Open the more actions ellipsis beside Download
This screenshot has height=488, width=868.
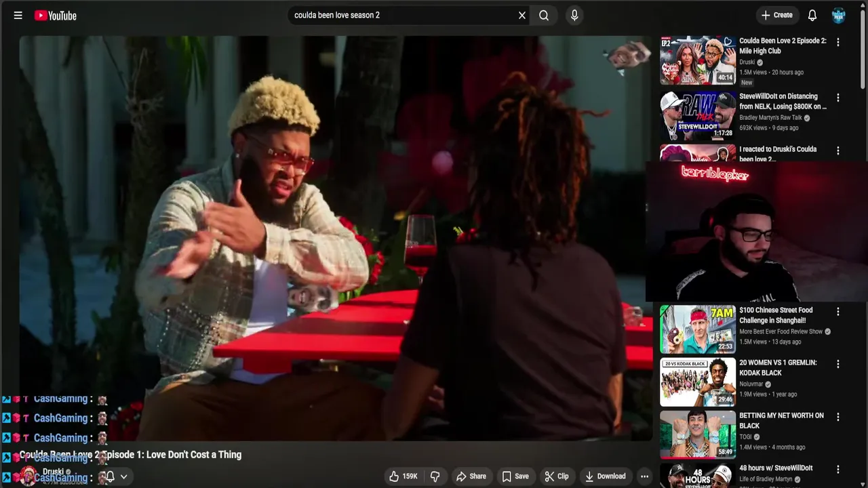644,476
